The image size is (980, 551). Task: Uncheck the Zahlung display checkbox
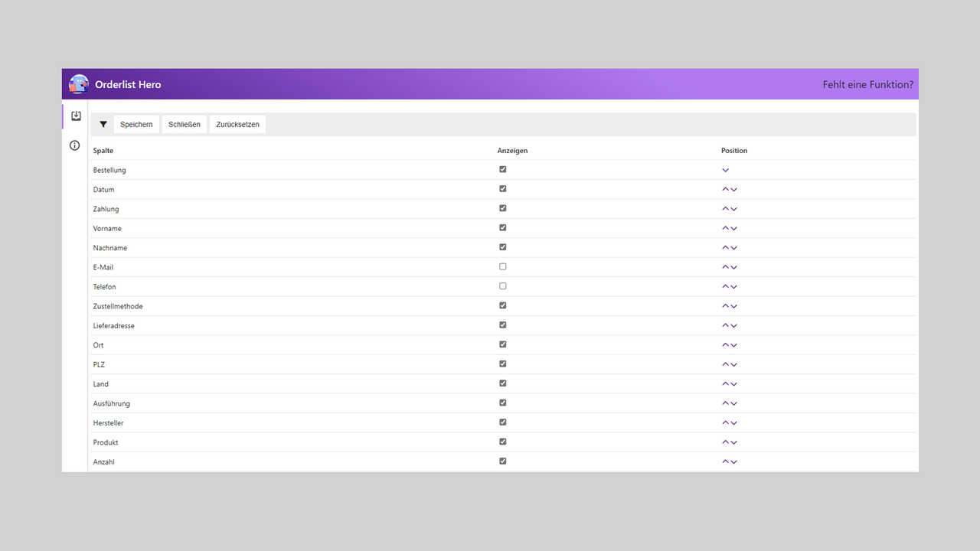503,208
